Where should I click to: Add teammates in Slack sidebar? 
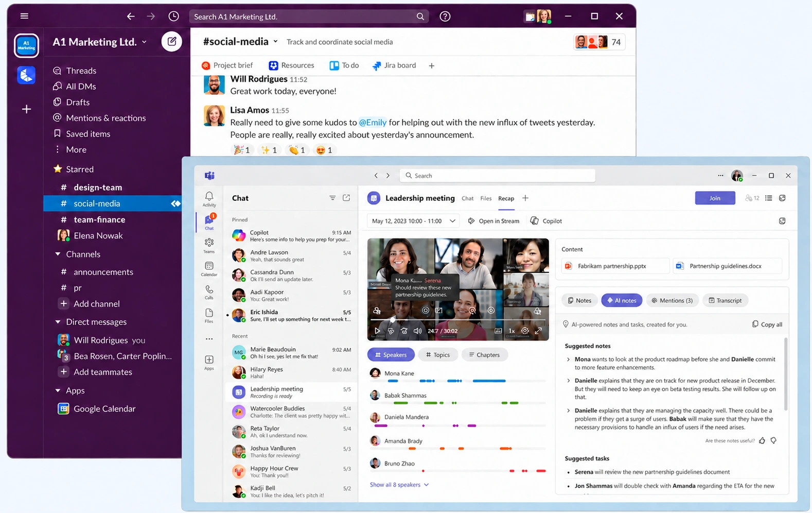point(96,372)
